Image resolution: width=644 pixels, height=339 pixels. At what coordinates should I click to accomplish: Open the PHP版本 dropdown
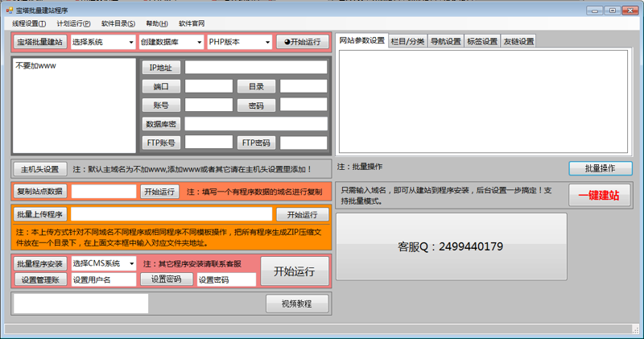(238, 42)
